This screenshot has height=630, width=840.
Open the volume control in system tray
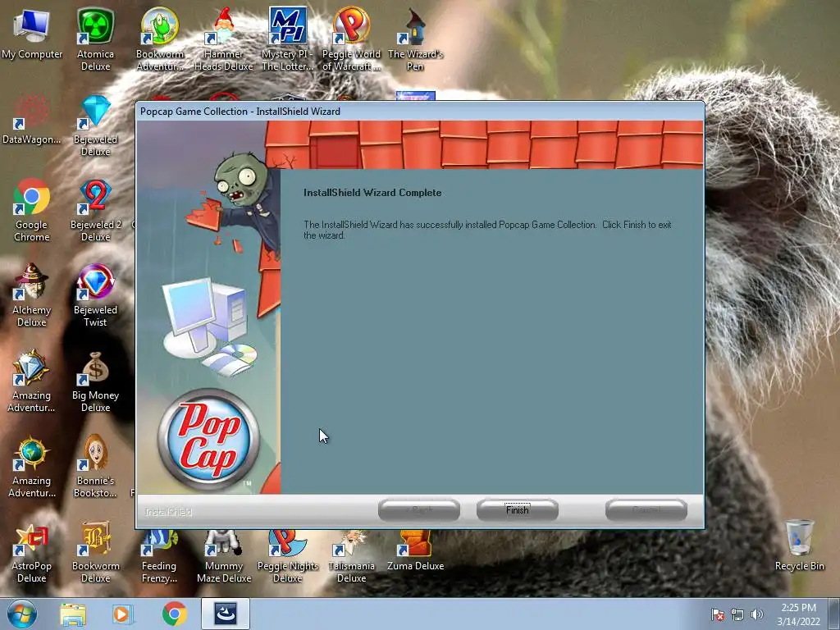point(756,614)
